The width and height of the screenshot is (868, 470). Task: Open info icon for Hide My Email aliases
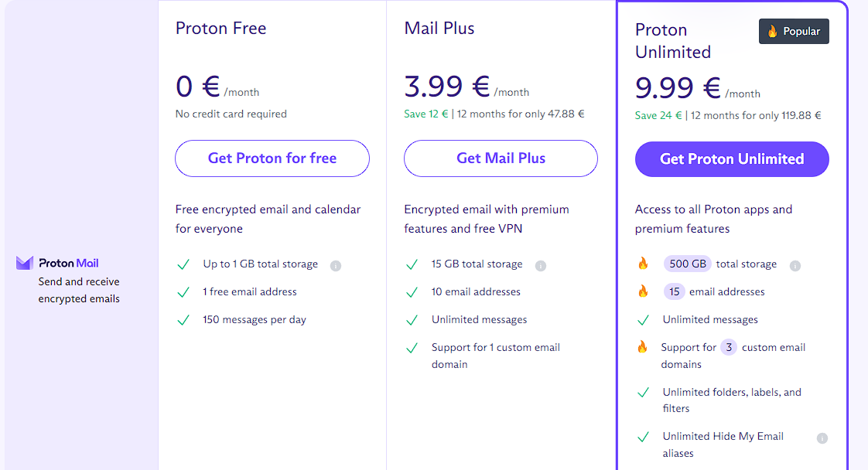click(x=822, y=438)
